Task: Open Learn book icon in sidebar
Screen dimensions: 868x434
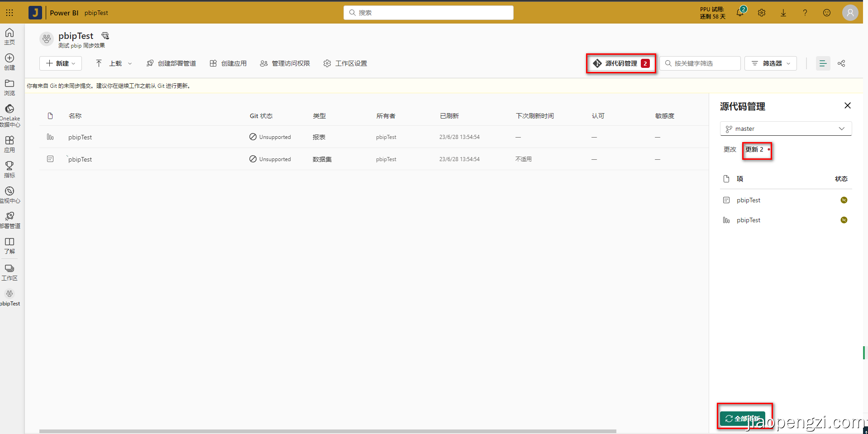Action: coord(10,245)
